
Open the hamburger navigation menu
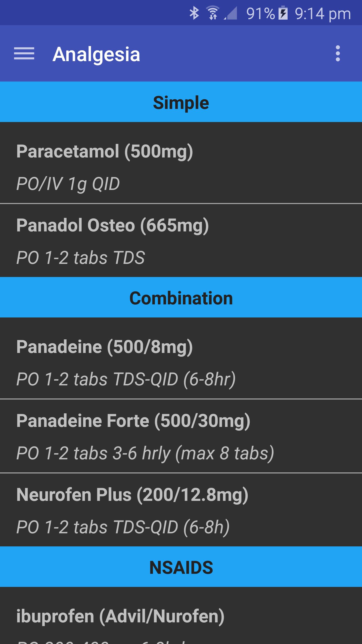click(x=24, y=54)
